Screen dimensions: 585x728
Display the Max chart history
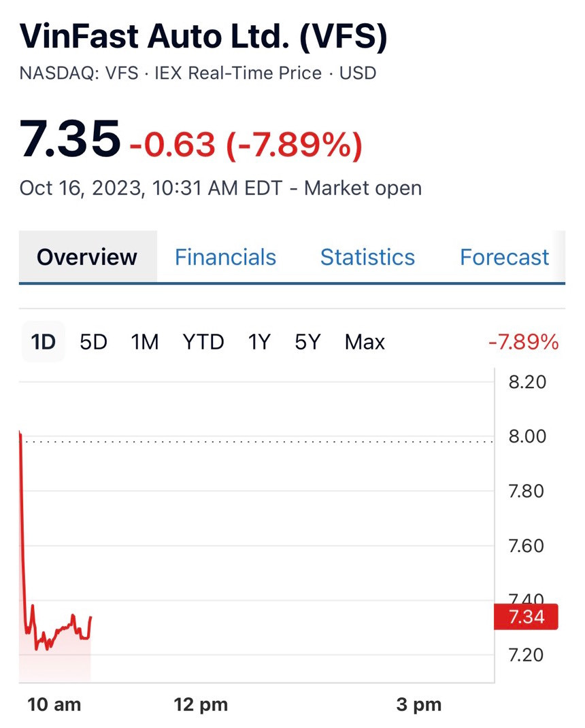365,342
